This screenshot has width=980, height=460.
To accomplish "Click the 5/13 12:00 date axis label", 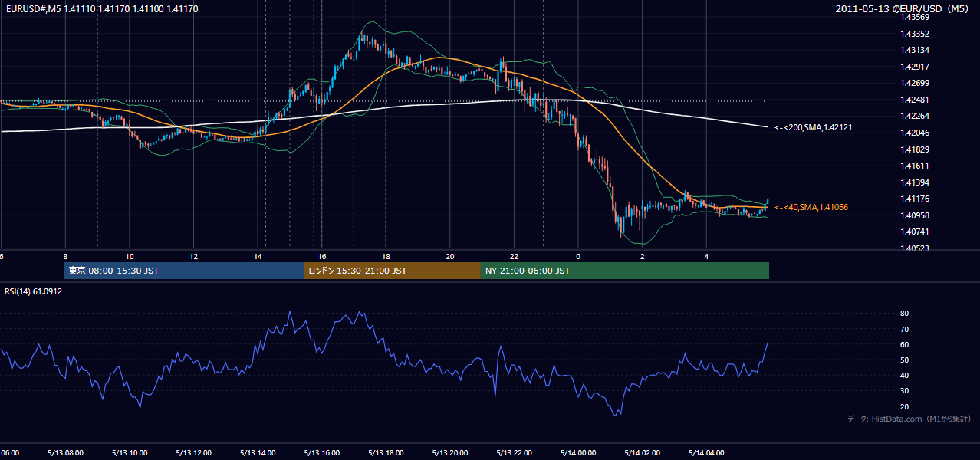I will pyautogui.click(x=194, y=452).
